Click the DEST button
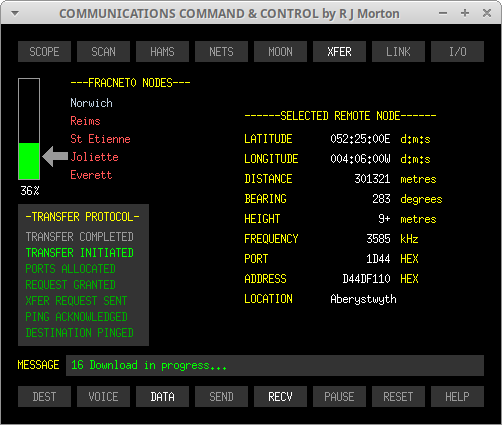 pos(44,397)
